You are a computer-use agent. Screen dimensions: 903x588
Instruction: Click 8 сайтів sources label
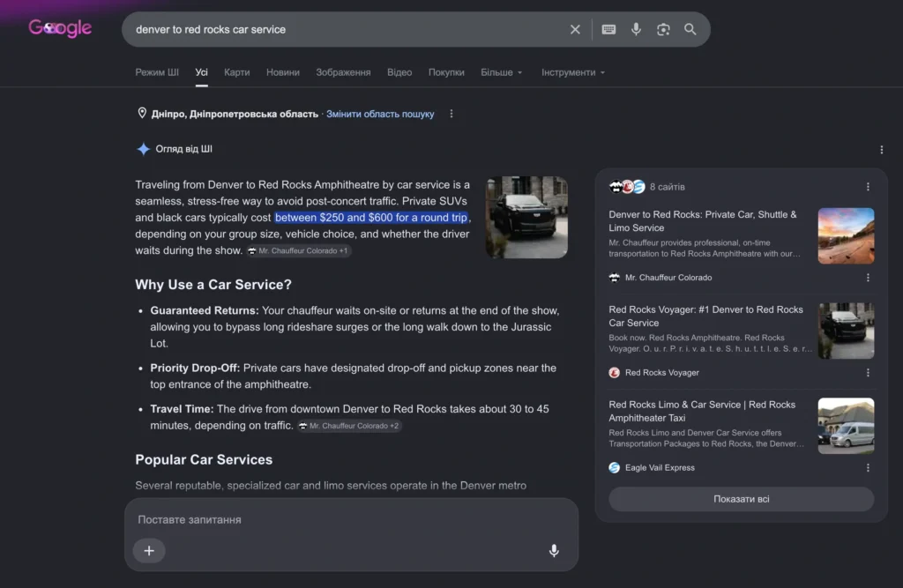tap(667, 187)
